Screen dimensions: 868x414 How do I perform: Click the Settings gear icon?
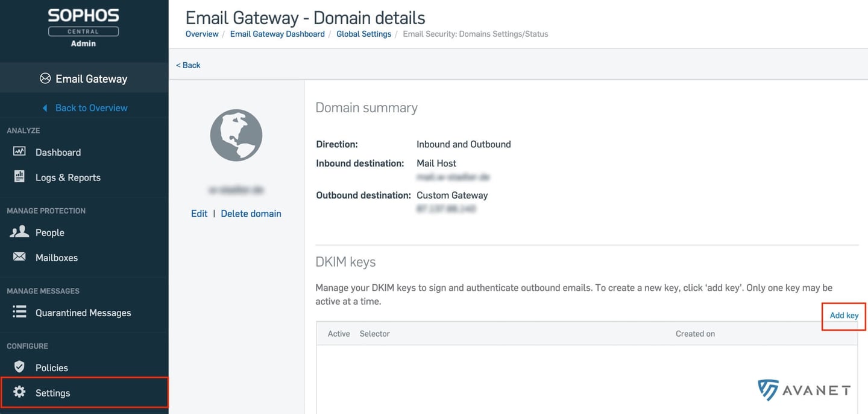click(x=19, y=392)
